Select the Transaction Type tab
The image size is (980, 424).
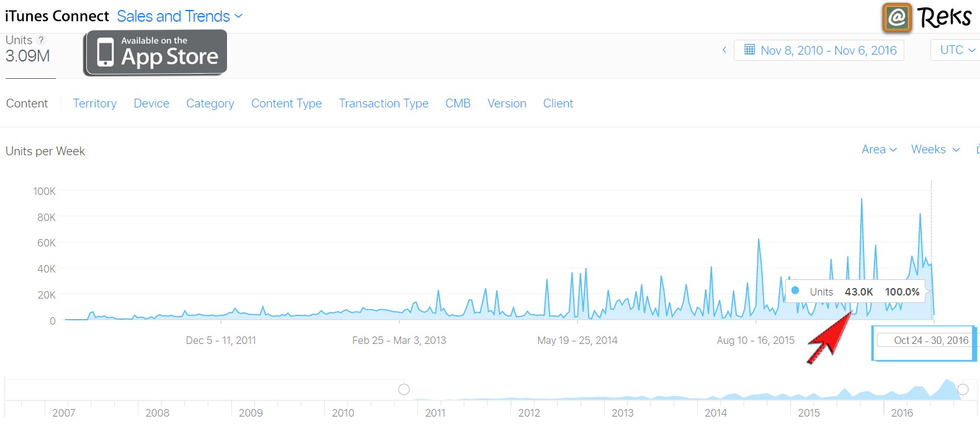tap(383, 104)
